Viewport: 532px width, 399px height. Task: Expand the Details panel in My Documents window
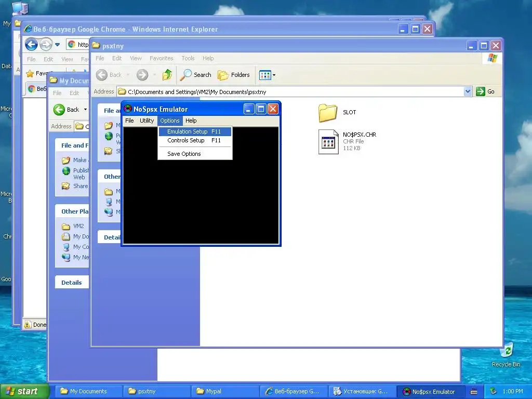tap(72, 283)
